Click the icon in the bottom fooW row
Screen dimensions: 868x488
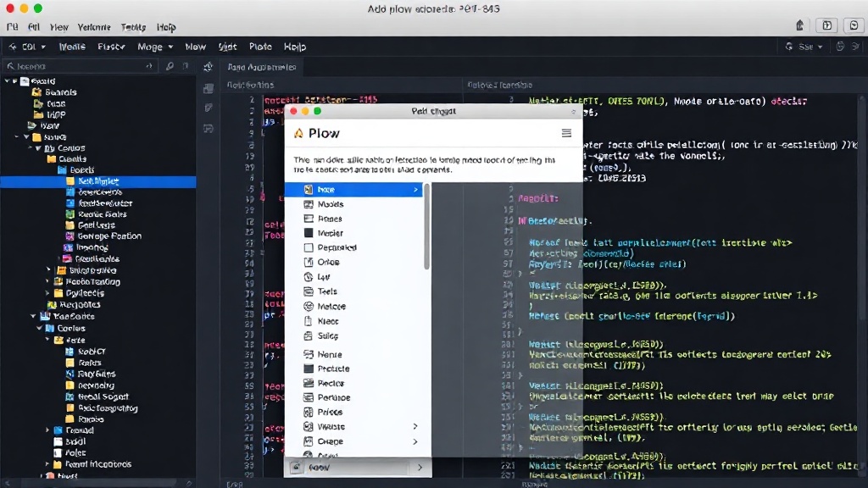point(296,468)
